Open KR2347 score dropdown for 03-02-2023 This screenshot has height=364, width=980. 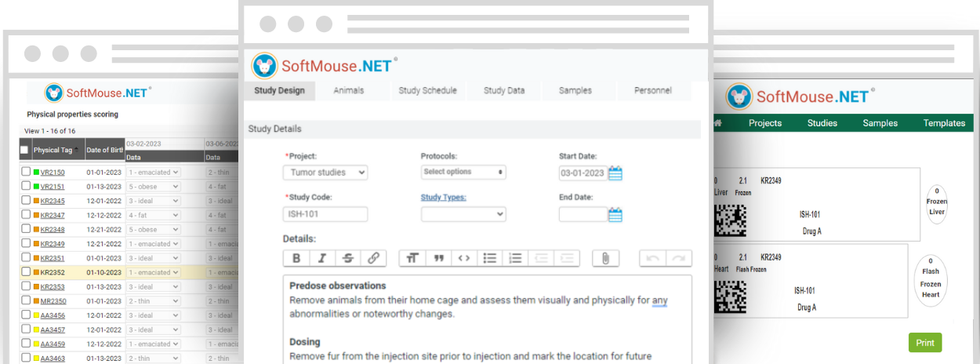153,215
